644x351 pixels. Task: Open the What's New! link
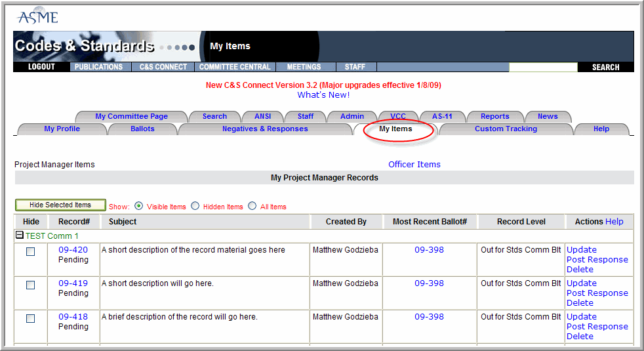tap(324, 95)
